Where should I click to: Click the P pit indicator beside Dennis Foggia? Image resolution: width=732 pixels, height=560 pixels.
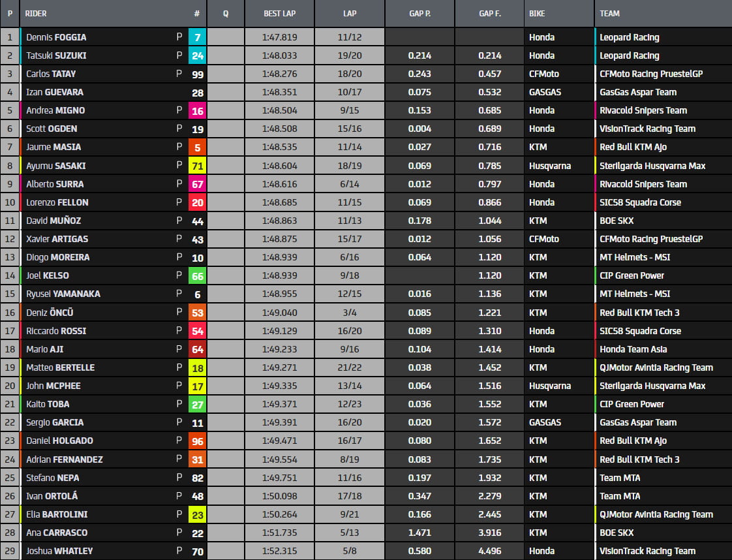coord(179,37)
